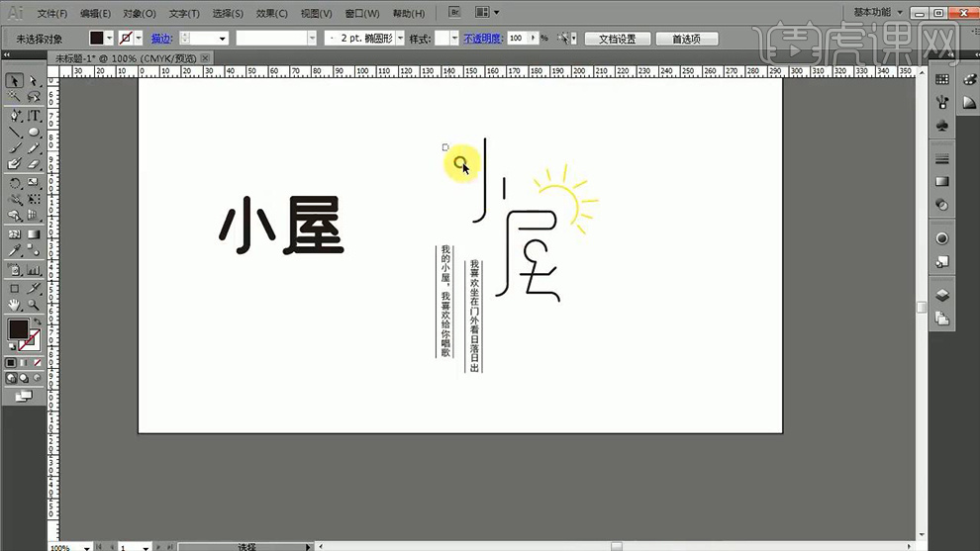Activate the Zoom tool in toolbox

pyautogui.click(x=34, y=305)
